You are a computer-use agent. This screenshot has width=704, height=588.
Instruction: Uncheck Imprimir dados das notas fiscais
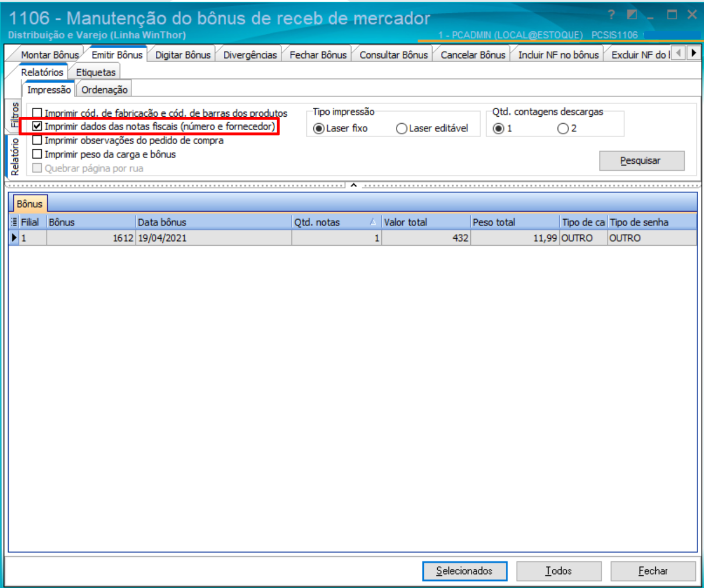tap(37, 126)
